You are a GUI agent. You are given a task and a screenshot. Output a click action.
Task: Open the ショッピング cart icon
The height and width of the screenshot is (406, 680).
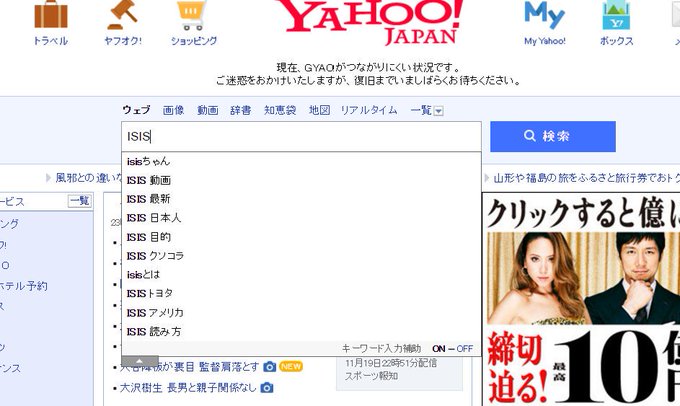(192, 15)
